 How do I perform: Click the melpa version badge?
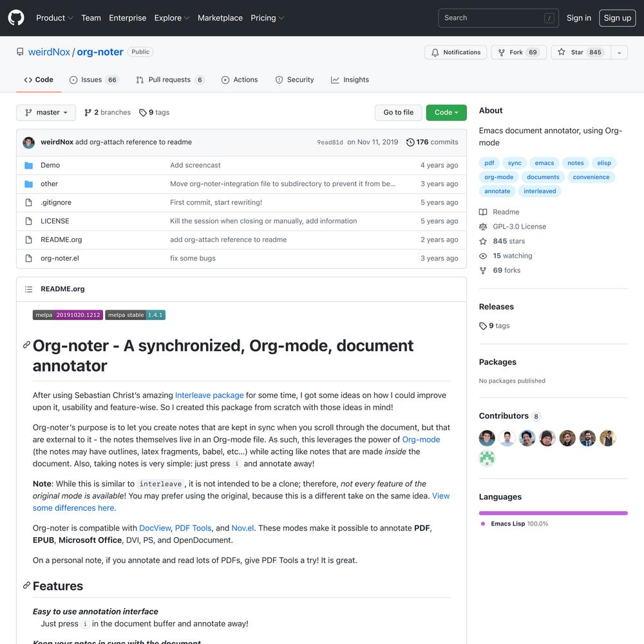(68, 315)
